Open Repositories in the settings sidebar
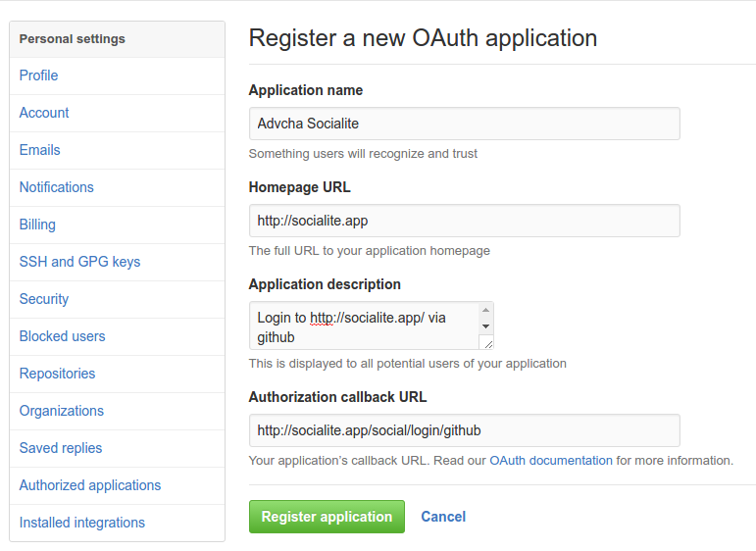 58,374
